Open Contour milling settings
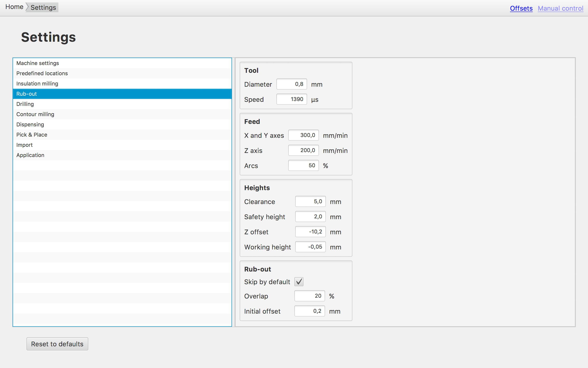The height and width of the screenshot is (368, 588). click(122, 114)
